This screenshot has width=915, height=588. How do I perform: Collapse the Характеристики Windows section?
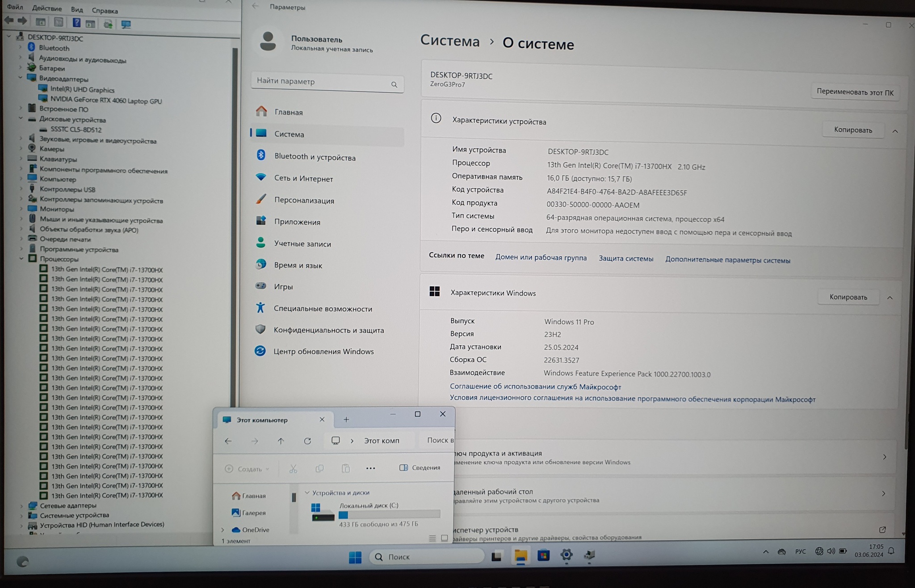[890, 298]
